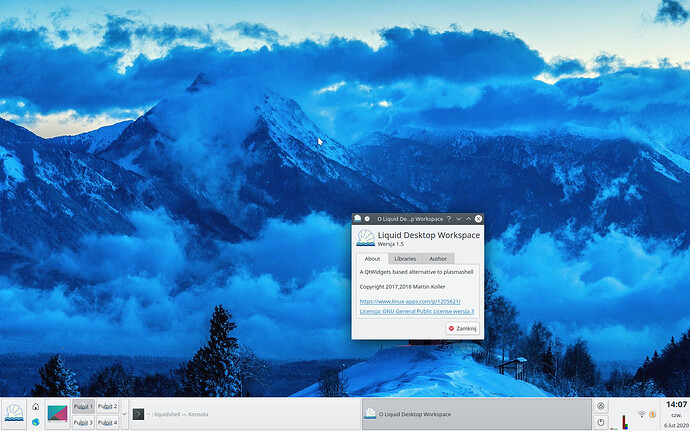This screenshot has width=690, height=431.
Task: Open the GNU General Public License link
Action: point(417,311)
